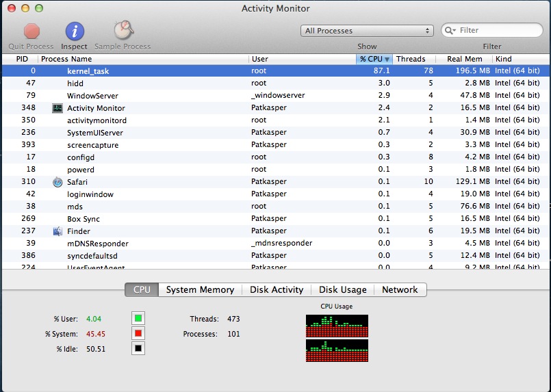
Task: Click the green % User color swatch
Action: tap(138, 318)
